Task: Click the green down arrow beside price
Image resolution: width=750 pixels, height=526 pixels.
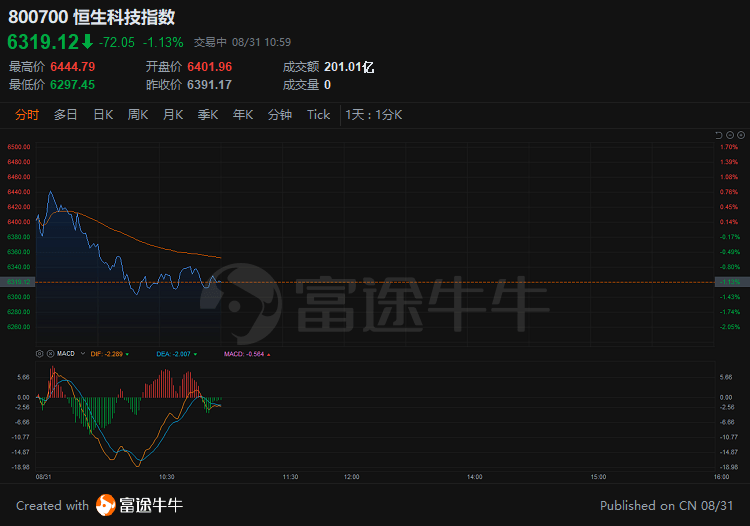Action: pyautogui.click(x=87, y=42)
